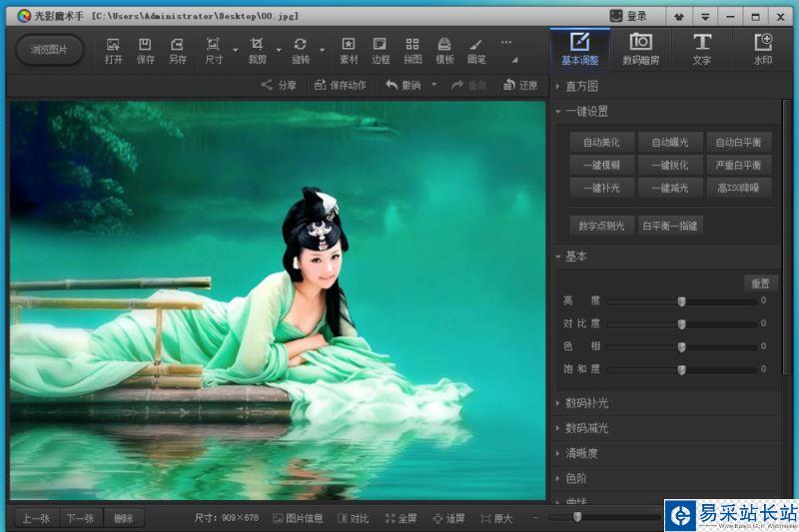The height and width of the screenshot is (532, 799).
Task: Open the 旋转 dropdown arrow
Action: 322,50
